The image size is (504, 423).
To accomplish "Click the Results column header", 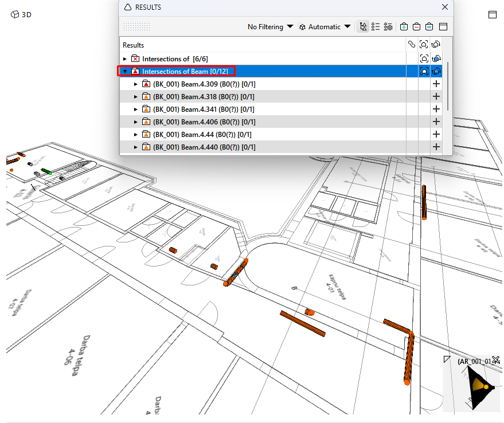I will click(x=263, y=45).
